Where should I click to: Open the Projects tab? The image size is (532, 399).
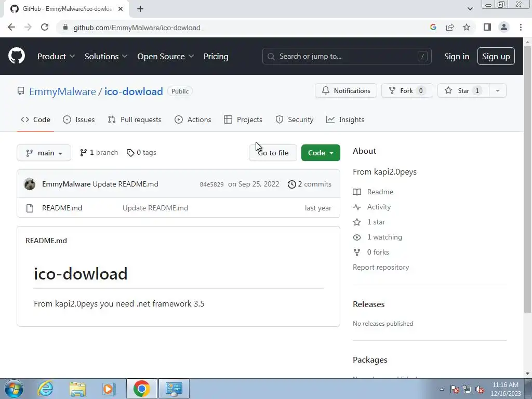[x=243, y=119]
